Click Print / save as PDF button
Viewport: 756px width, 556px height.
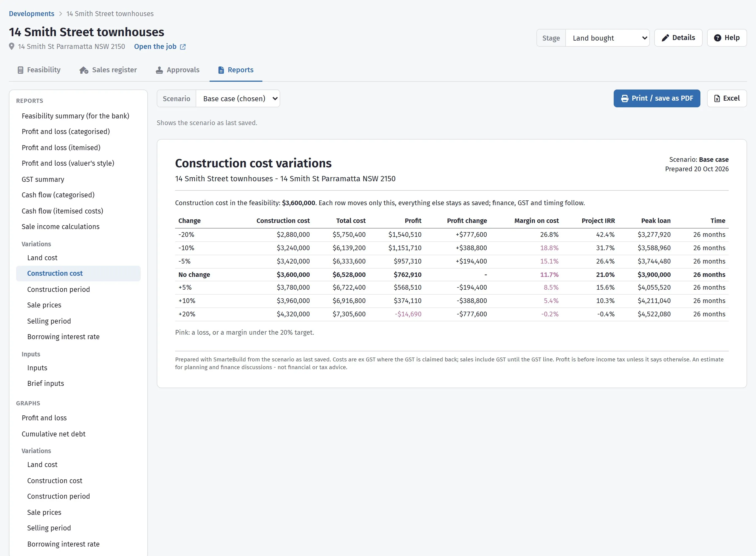657,99
